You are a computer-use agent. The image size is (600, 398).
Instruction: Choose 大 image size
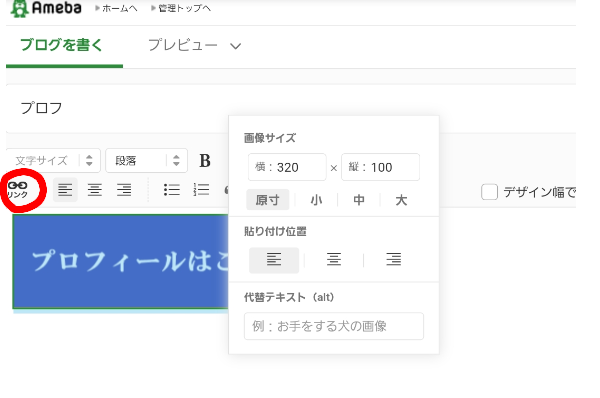point(401,200)
